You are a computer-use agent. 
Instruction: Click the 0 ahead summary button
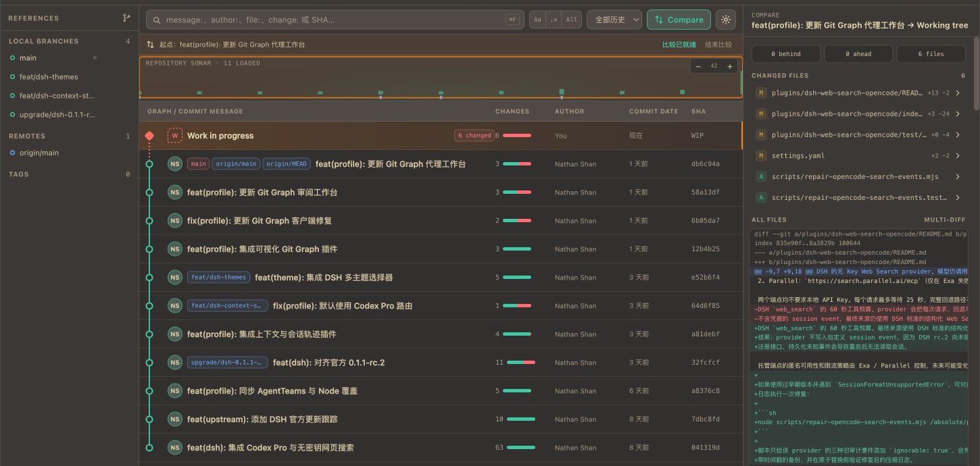pyautogui.click(x=858, y=54)
